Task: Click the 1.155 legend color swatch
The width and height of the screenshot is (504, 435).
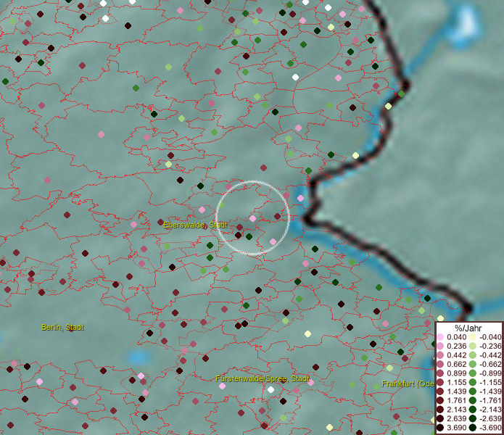Action: (x=440, y=382)
